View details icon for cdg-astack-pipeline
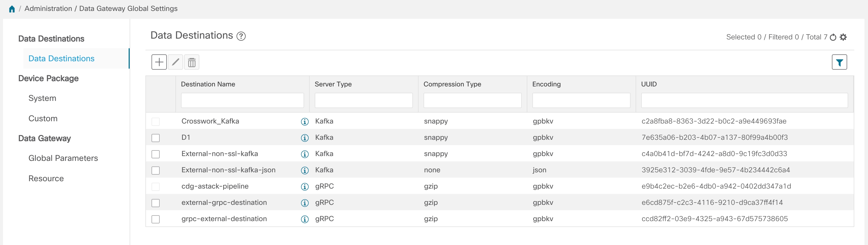868x245 pixels. (x=305, y=187)
